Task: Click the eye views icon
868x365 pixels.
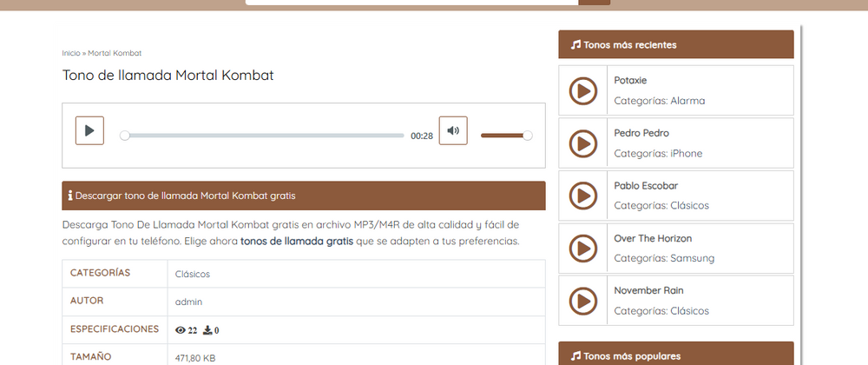Action: click(x=180, y=330)
